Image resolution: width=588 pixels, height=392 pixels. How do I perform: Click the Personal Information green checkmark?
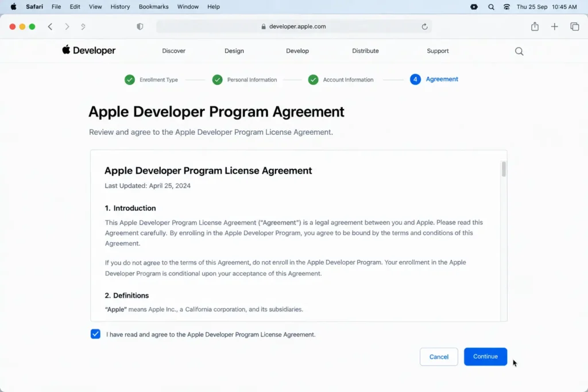coord(218,80)
